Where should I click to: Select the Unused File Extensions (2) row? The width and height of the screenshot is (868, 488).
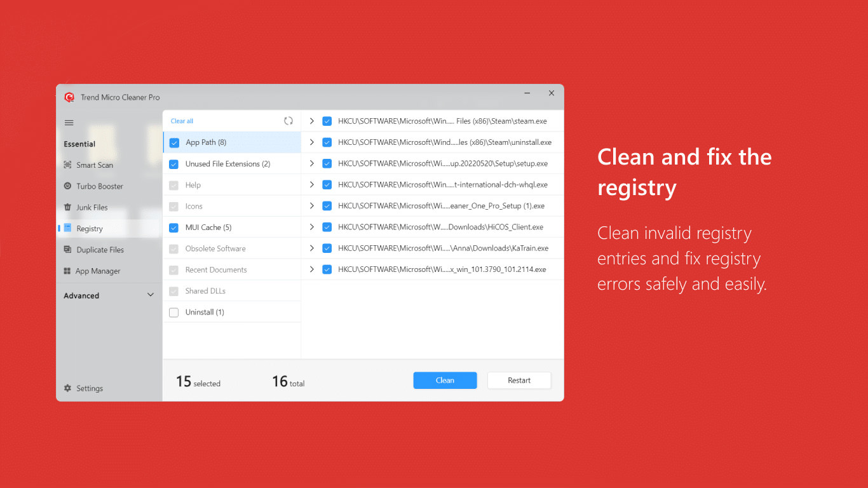pyautogui.click(x=232, y=164)
